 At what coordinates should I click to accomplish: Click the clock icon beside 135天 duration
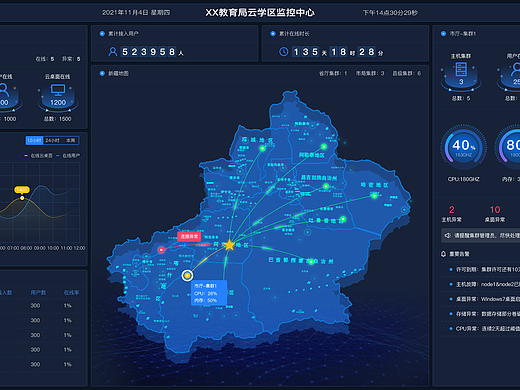coord(284,52)
